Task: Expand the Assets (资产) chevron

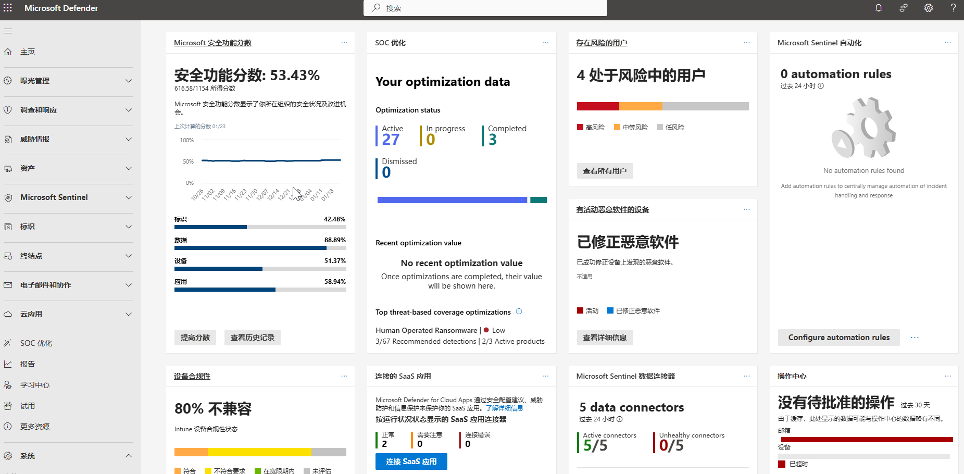Action: pyautogui.click(x=128, y=168)
